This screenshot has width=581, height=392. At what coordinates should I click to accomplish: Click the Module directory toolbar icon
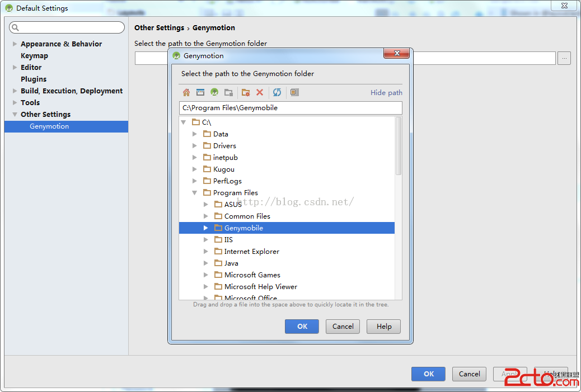pos(228,92)
